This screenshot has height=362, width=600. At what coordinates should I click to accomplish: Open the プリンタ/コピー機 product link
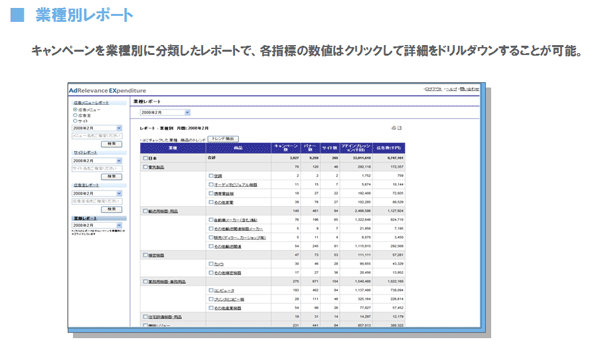[x=229, y=299]
